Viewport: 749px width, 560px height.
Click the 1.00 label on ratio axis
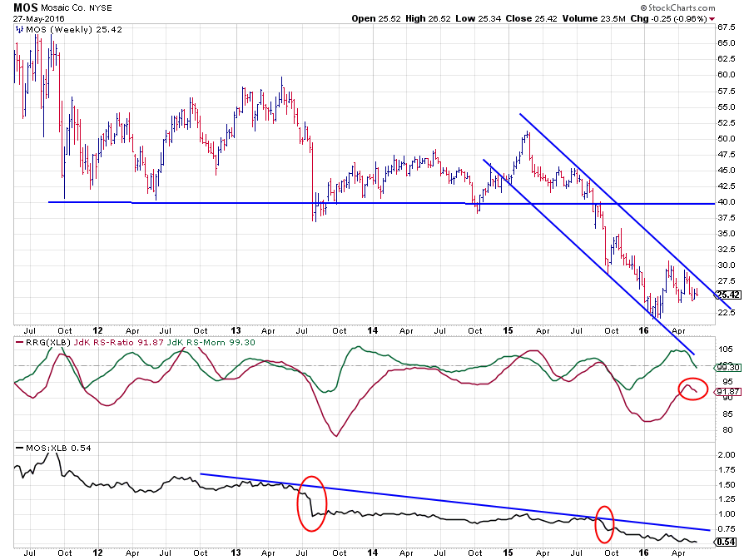coord(726,514)
